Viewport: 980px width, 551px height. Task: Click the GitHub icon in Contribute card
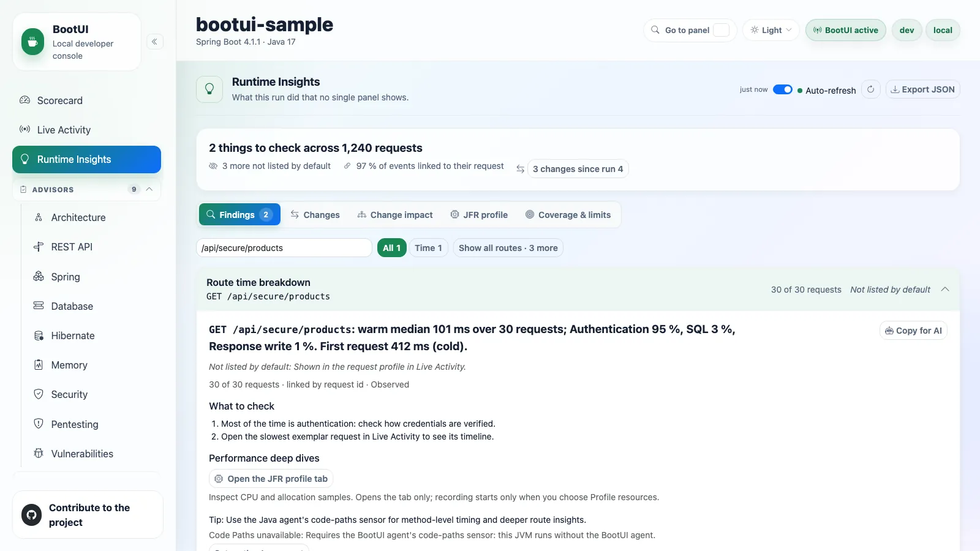32,515
